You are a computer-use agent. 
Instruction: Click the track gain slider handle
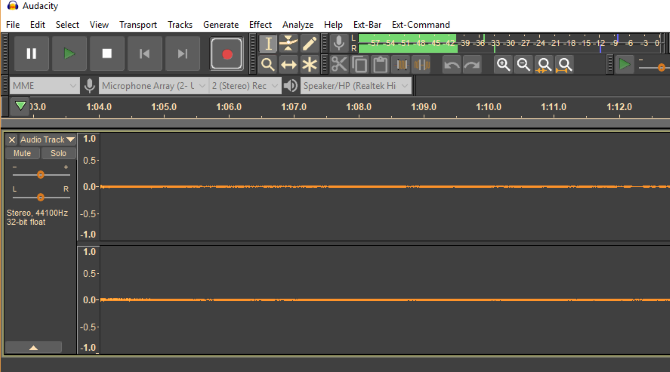(x=41, y=175)
